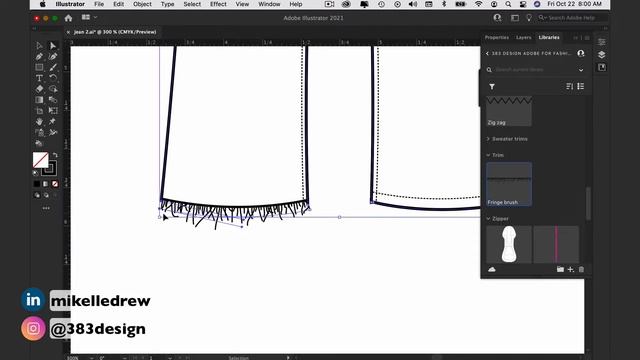Open the Window menu

269,4
